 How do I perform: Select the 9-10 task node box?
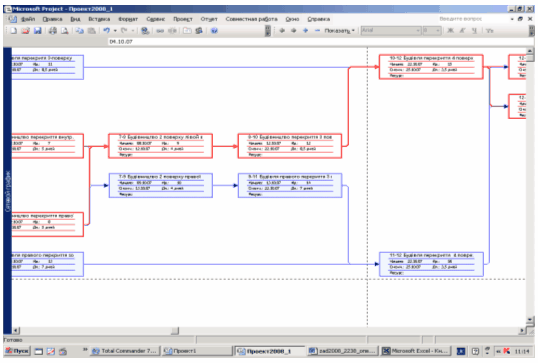click(x=290, y=146)
